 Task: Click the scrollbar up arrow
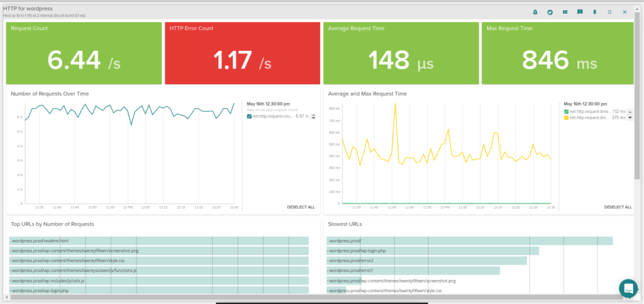point(637,8)
